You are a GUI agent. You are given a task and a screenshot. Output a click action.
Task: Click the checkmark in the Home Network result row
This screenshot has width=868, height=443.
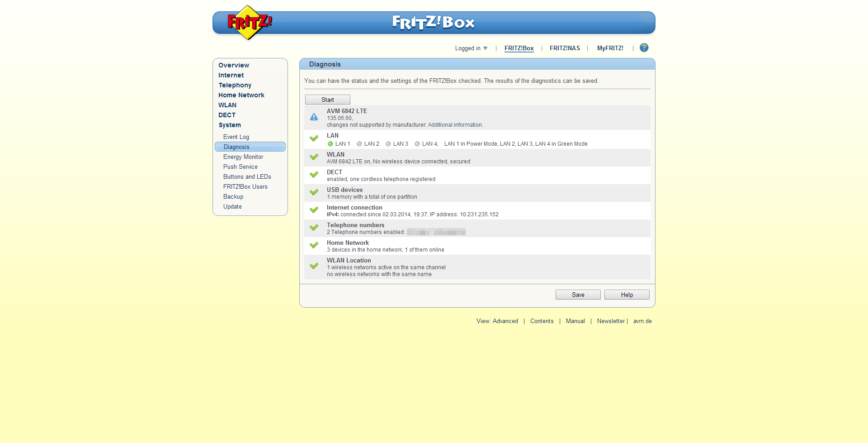tap(314, 245)
